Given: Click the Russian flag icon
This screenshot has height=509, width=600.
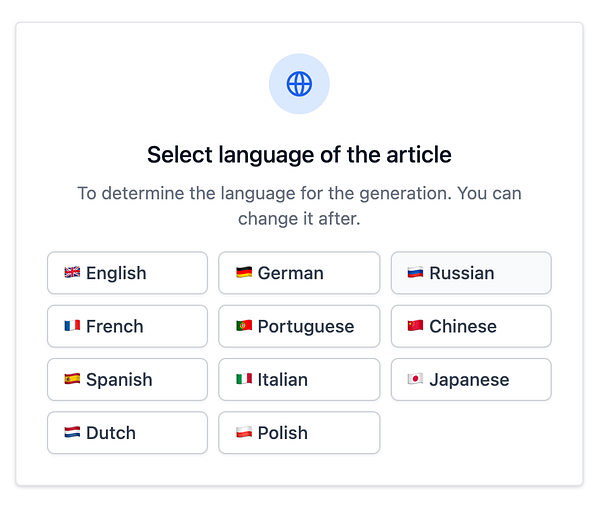Looking at the screenshot, I should 416,273.
